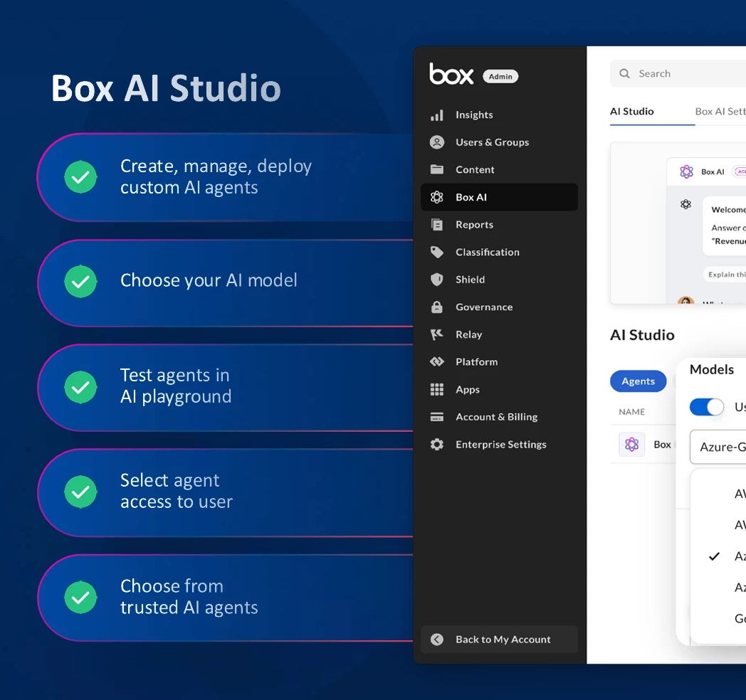Click the Agents pill button
This screenshot has width=746, height=700.
pyautogui.click(x=638, y=381)
